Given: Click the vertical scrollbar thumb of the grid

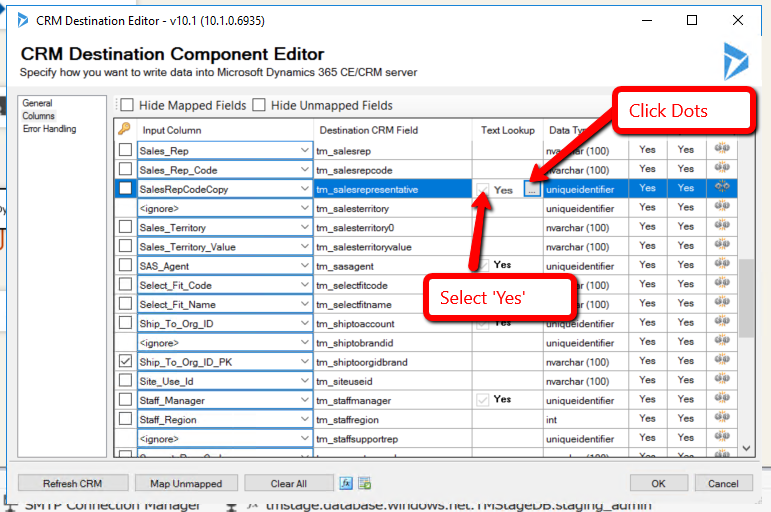Looking at the screenshot, I should point(746,298).
